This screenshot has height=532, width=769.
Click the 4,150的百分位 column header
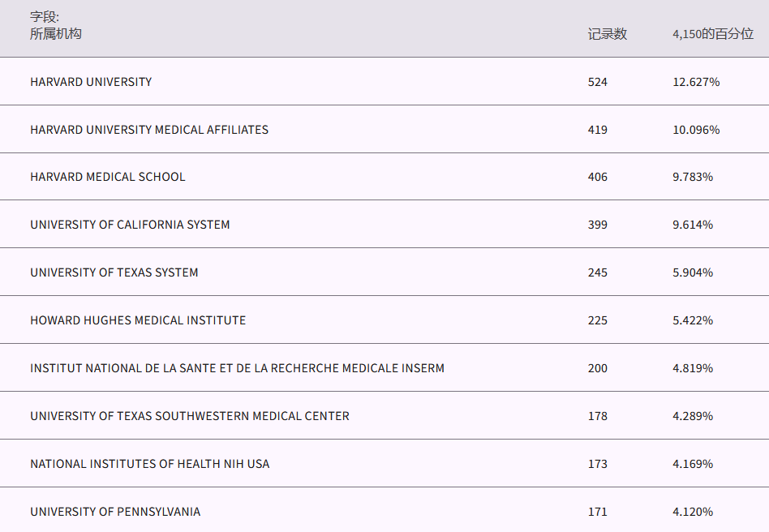pyautogui.click(x=713, y=34)
